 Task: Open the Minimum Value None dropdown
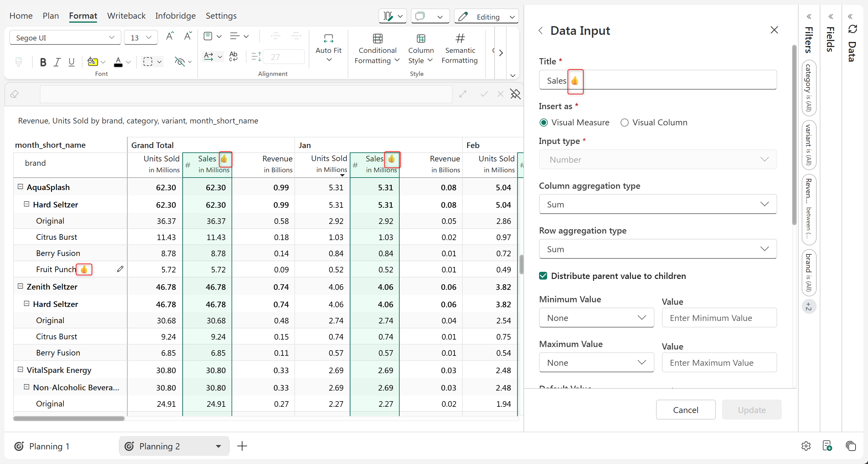pos(596,318)
